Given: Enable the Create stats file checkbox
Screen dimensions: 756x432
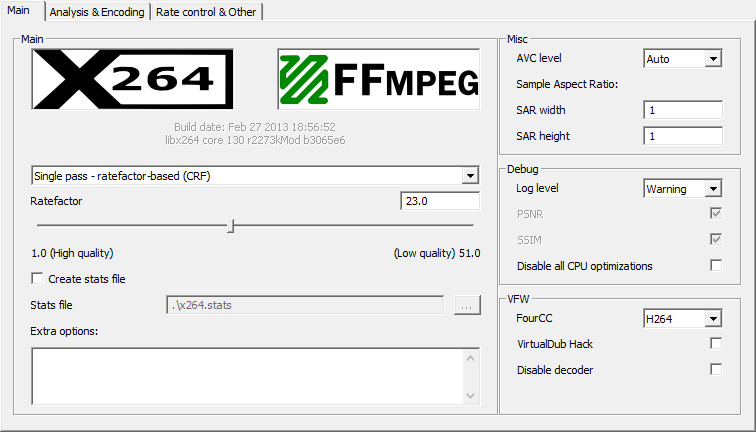Looking at the screenshot, I should coord(37,279).
